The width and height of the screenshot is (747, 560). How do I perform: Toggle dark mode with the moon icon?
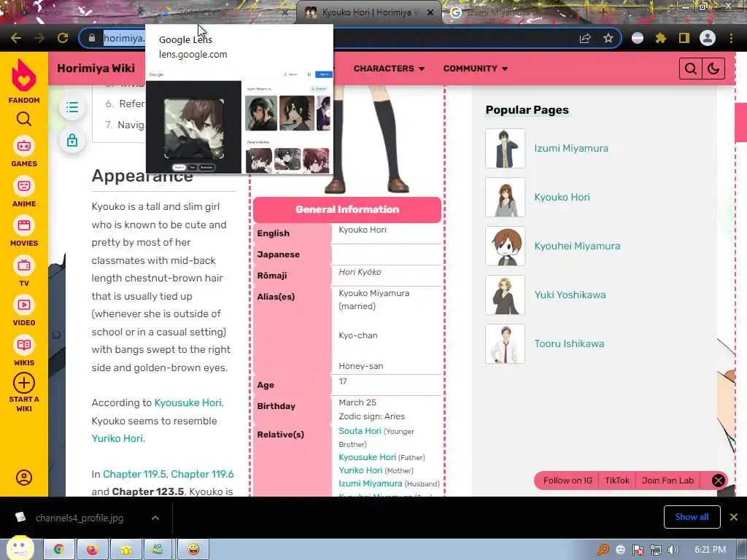(713, 69)
